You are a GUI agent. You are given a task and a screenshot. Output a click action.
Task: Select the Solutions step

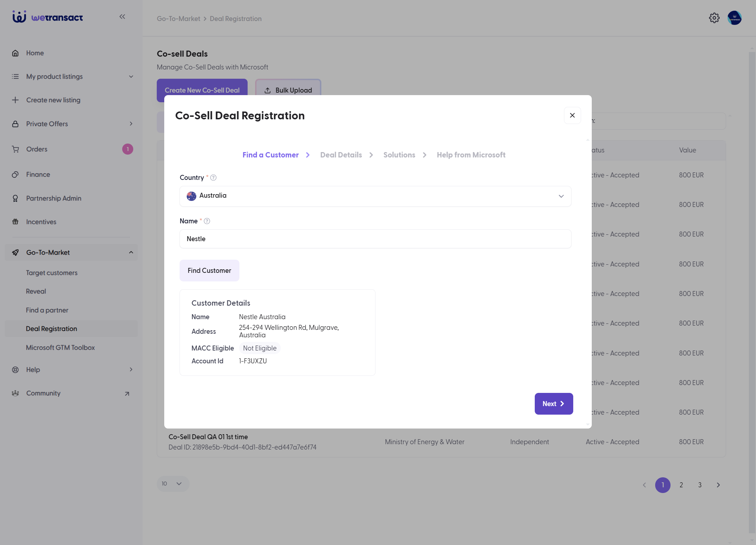399,155
